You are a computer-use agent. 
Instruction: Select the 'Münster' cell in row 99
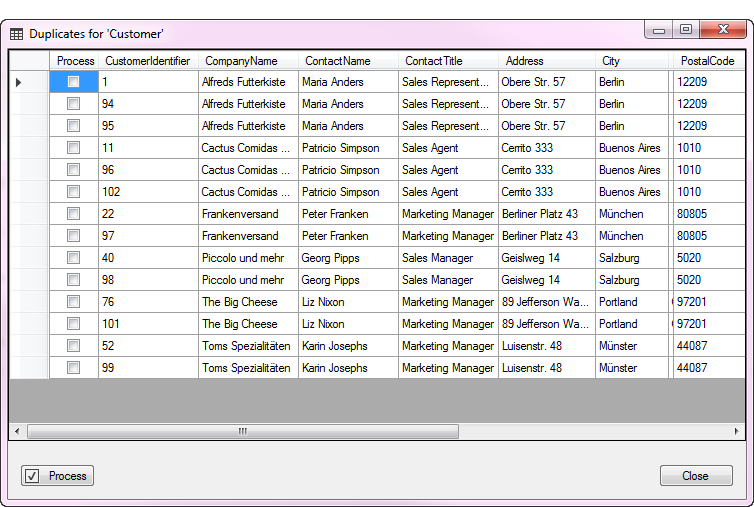(632, 368)
